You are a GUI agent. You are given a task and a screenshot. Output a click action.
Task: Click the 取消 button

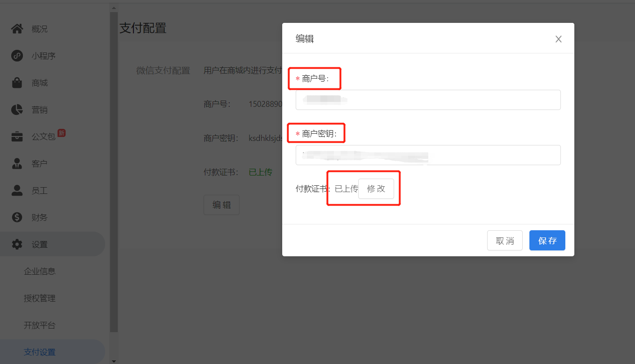coord(505,241)
